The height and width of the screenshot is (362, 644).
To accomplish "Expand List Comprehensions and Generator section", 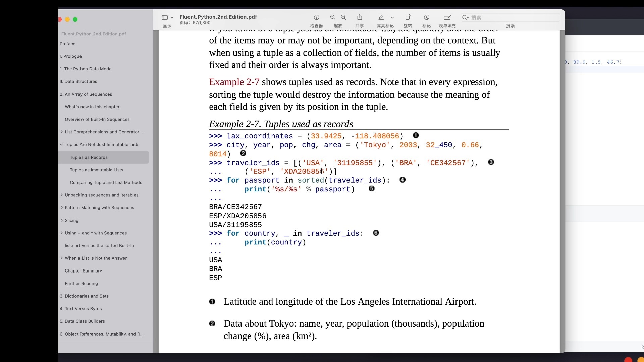I will [x=61, y=132].
